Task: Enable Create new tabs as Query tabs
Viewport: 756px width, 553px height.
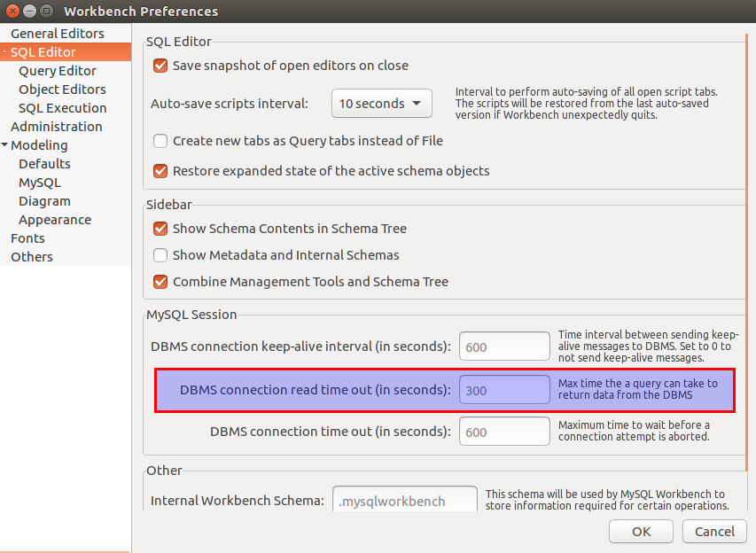Action: [x=160, y=141]
